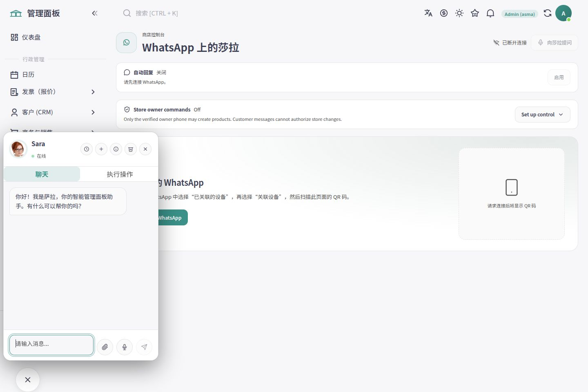Click the currency dollar icon
Viewport: 588px width, 392px height.
(444, 13)
